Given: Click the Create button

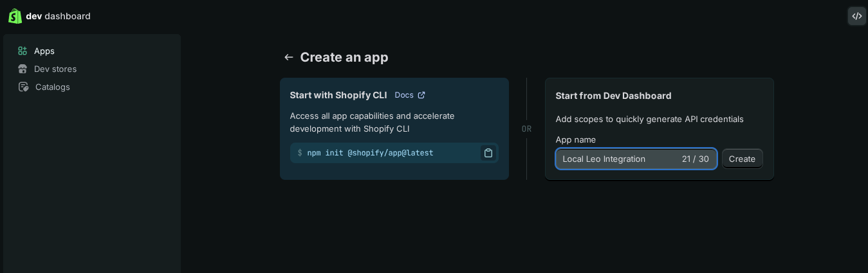Looking at the screenshot, I should pyautogui.click(x=742, y=159).
